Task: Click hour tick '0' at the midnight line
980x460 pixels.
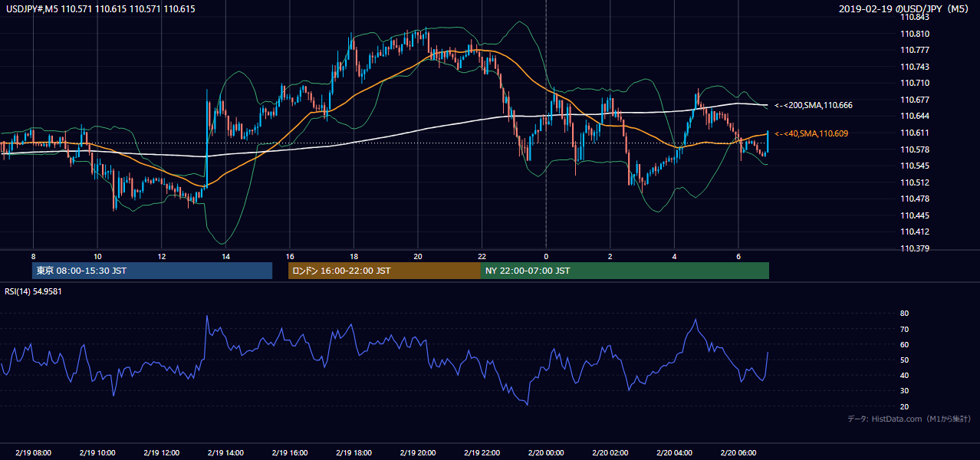Action: pos(546,256)
